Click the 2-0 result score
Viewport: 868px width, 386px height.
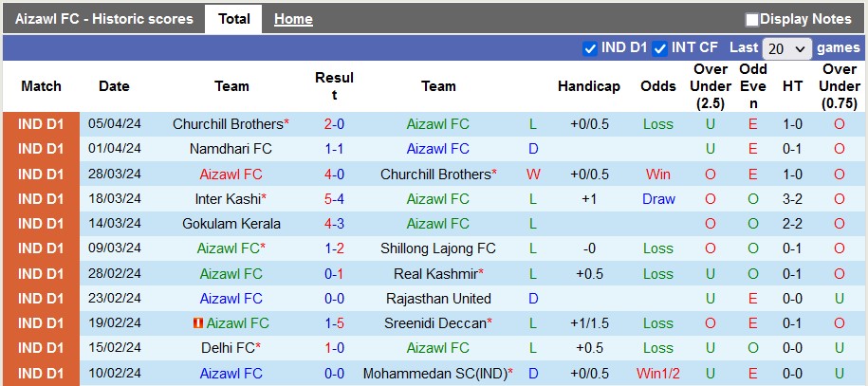point(334,124)
